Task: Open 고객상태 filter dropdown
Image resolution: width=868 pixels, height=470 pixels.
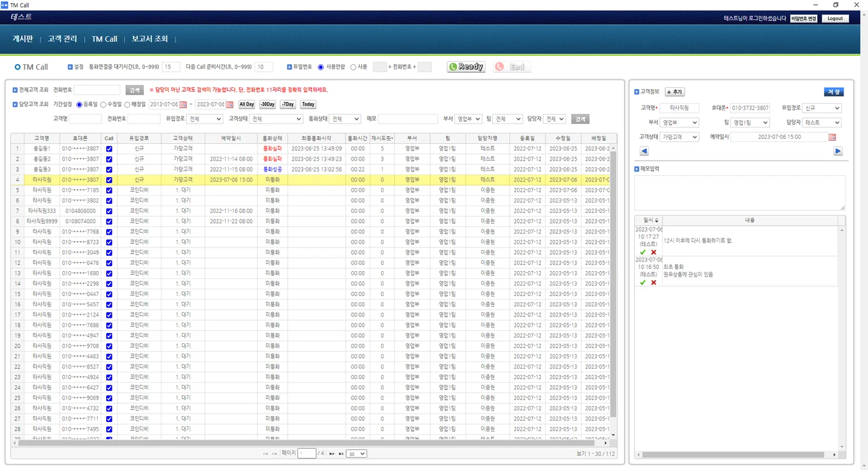Action: [x=276, y=119]
